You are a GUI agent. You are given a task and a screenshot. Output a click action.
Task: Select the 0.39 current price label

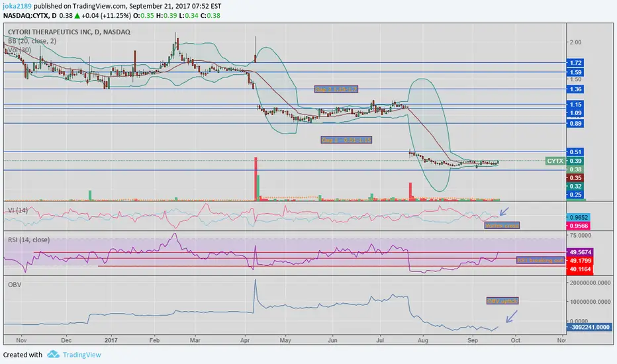(575, 161)
